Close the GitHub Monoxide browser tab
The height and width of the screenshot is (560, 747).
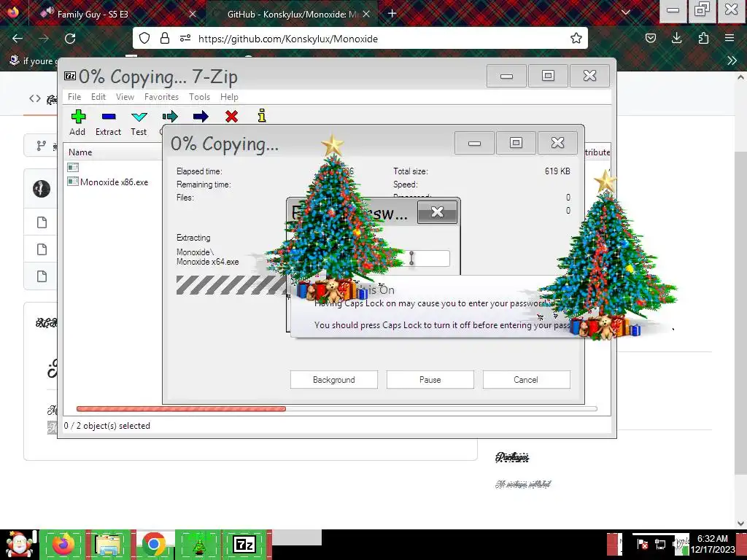(x=366, y=14)
